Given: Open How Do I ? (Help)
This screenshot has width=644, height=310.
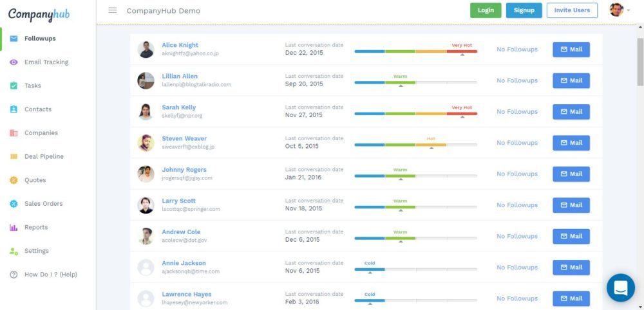Looking at the screenshot, I should click(50, 275).
